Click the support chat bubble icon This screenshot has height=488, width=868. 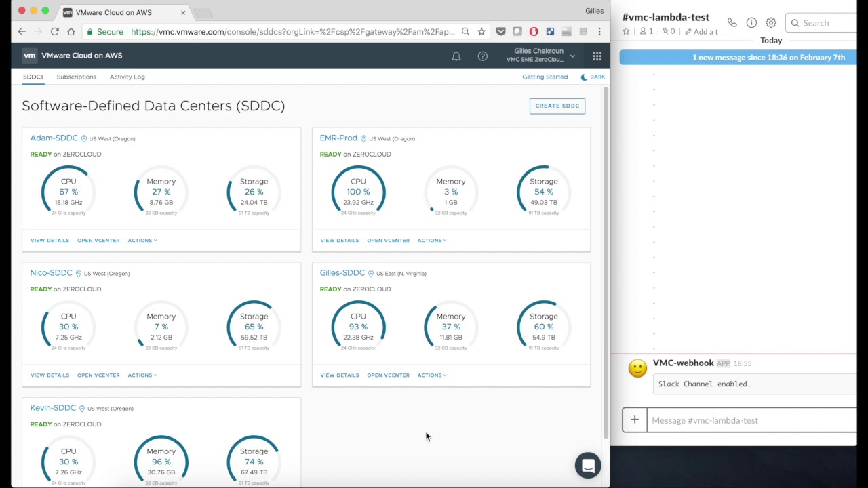(x=588, y=466)
